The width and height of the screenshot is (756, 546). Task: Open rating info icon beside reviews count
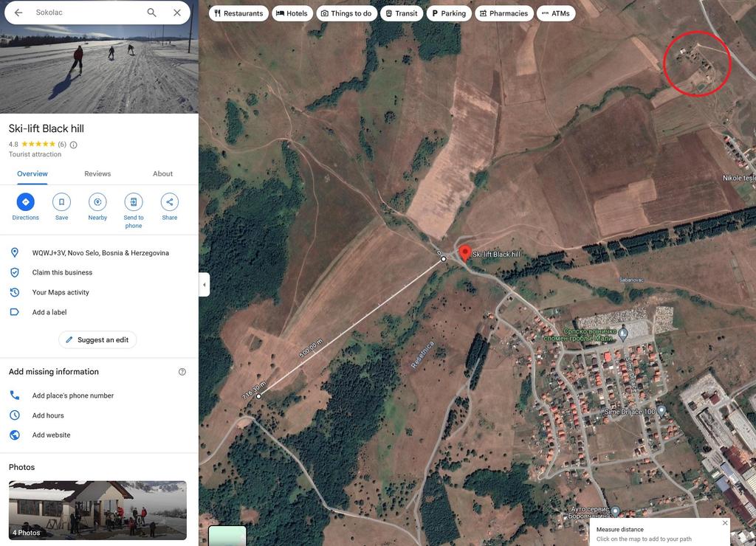click(x=73, y=145)
